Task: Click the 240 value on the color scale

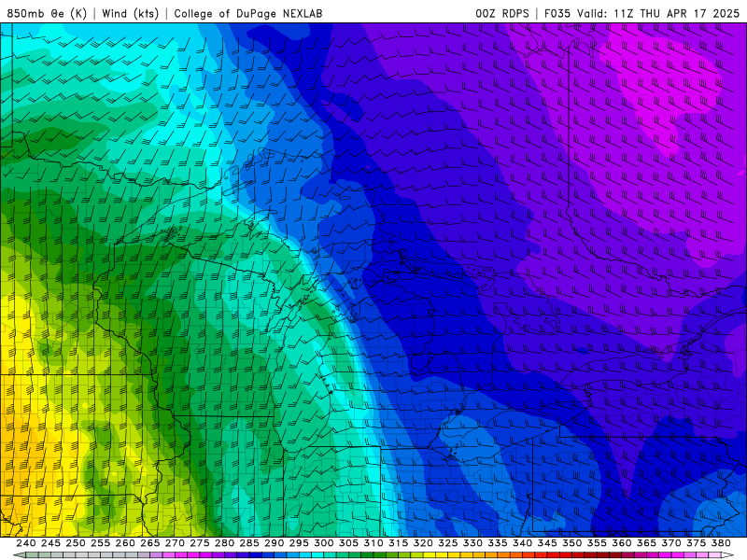Action: (26, 543)
